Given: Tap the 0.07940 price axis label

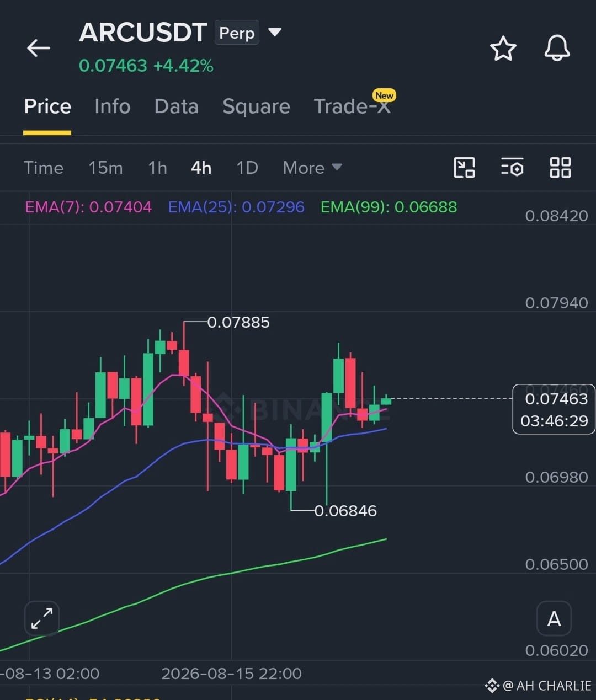Looking at the screenshot, I should [x=556, y=303].
